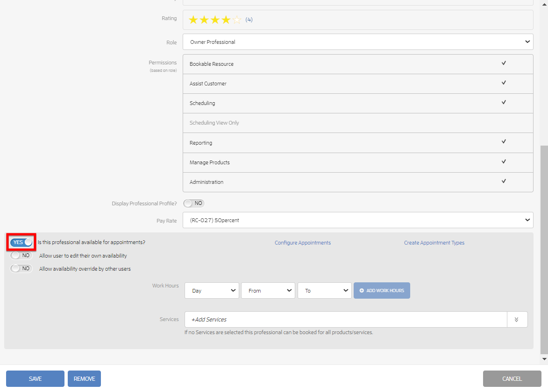548x392 pixels.
Task: Open the From time dropdown
Action: tap(268, 290)
